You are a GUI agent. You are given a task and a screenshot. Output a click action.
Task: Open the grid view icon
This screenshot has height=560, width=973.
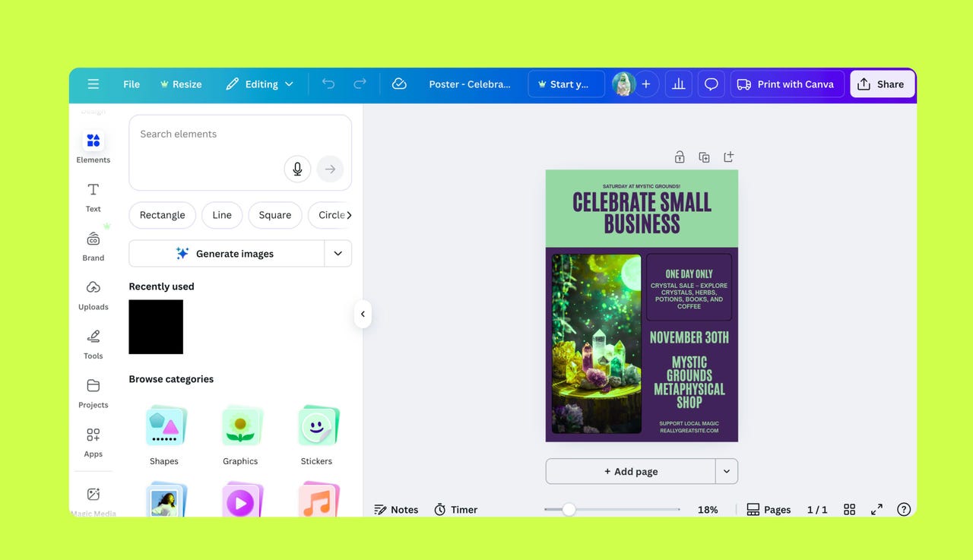pyautogui.click(x=850, y=509)
